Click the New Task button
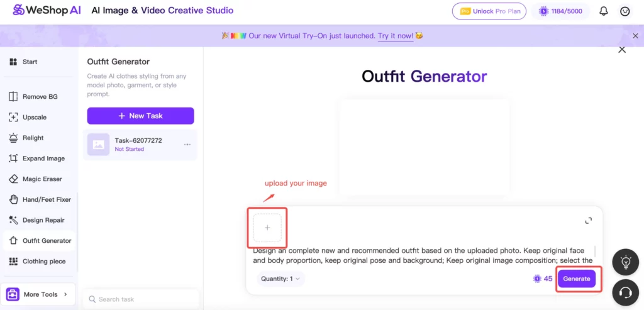This screenshot has width=644, height=310. click(140, 116)
